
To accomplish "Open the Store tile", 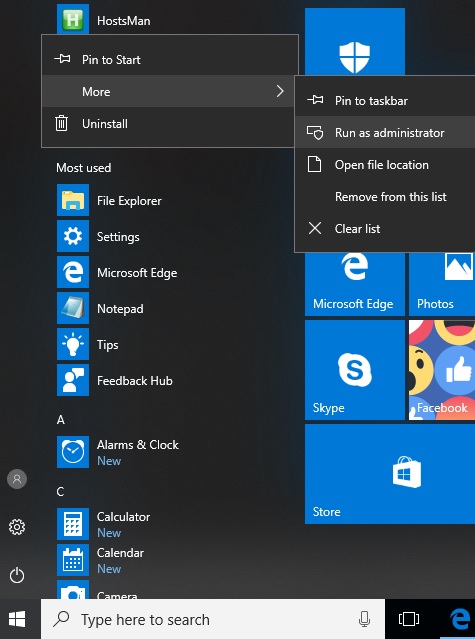I will point(390,474).
